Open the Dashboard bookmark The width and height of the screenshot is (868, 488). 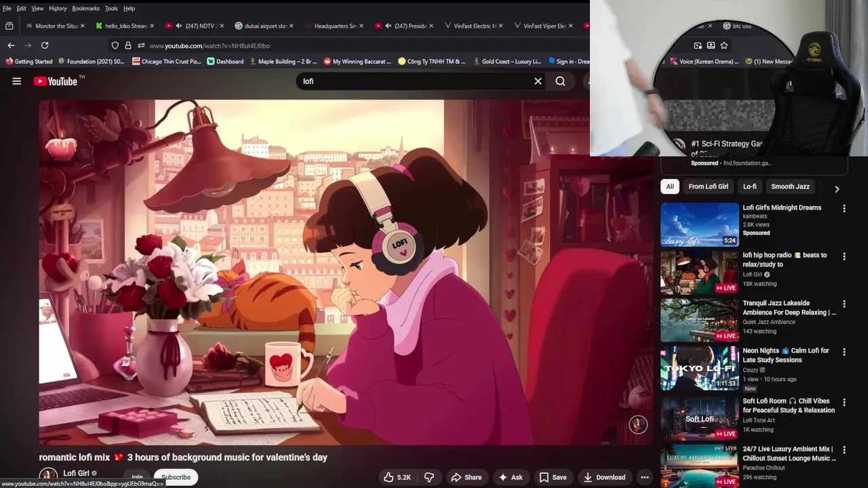coord(225,61)
